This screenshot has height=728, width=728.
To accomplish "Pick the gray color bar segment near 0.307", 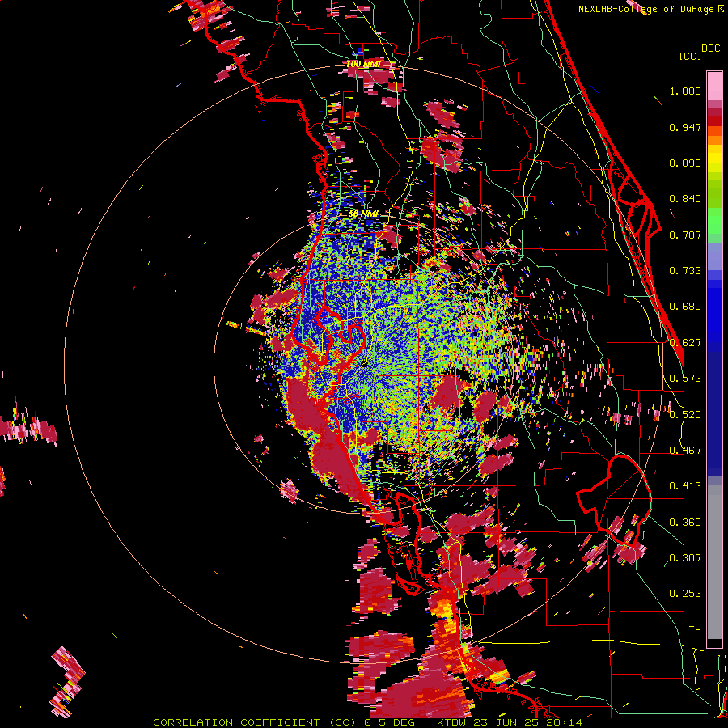I will (714, 562).
